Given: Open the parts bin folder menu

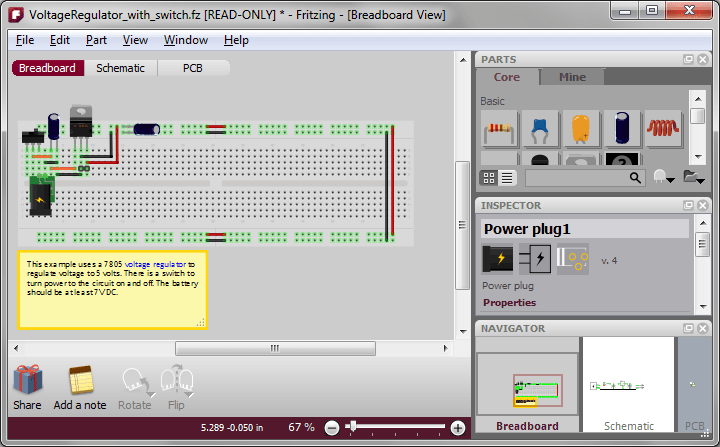Looking at the screenshot, I should tap(693, 177).
